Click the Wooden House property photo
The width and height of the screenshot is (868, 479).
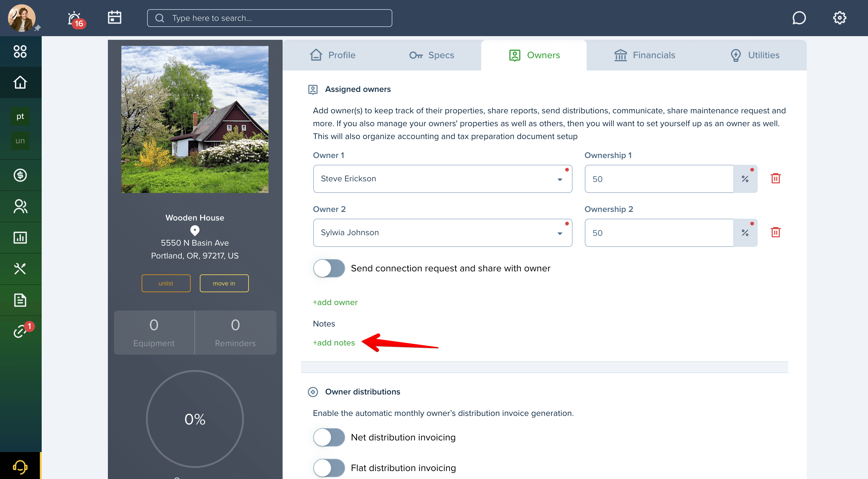click(x=195, y=119)
